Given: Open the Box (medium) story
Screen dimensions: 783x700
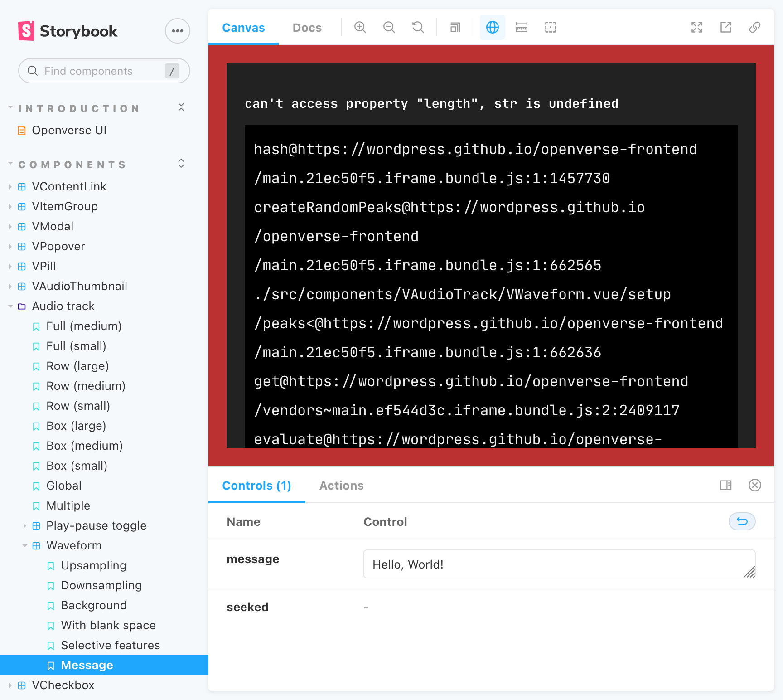Looking at the screenshot, I should (84, 446).
